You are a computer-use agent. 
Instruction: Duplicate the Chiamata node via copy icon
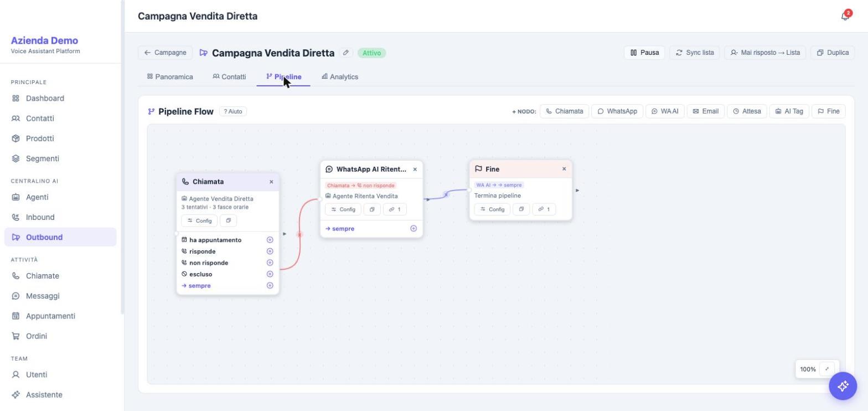point(228,220)
